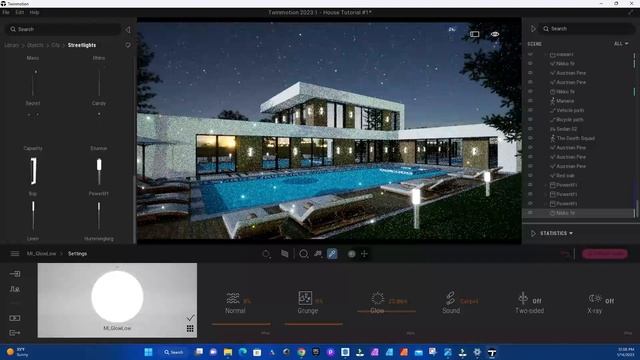Viewport: 640px width, 360px height.
Task: Open the Import tab in left sidebar
Action: click(15, 274)
